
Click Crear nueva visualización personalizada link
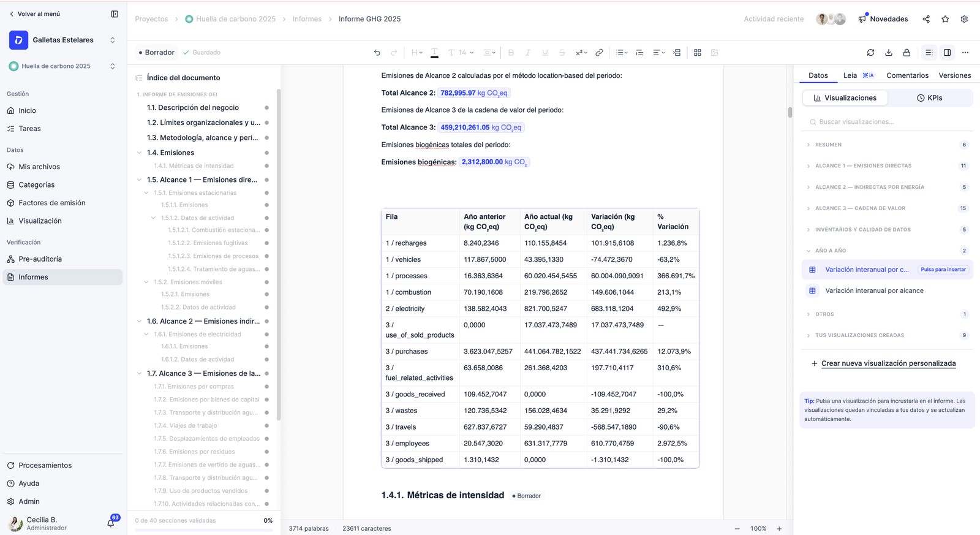(x=888, y=363)
